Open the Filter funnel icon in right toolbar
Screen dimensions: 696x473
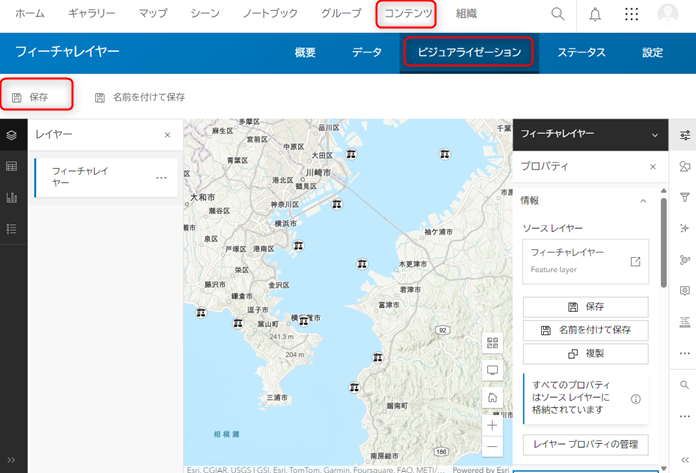tap(685, 197)
